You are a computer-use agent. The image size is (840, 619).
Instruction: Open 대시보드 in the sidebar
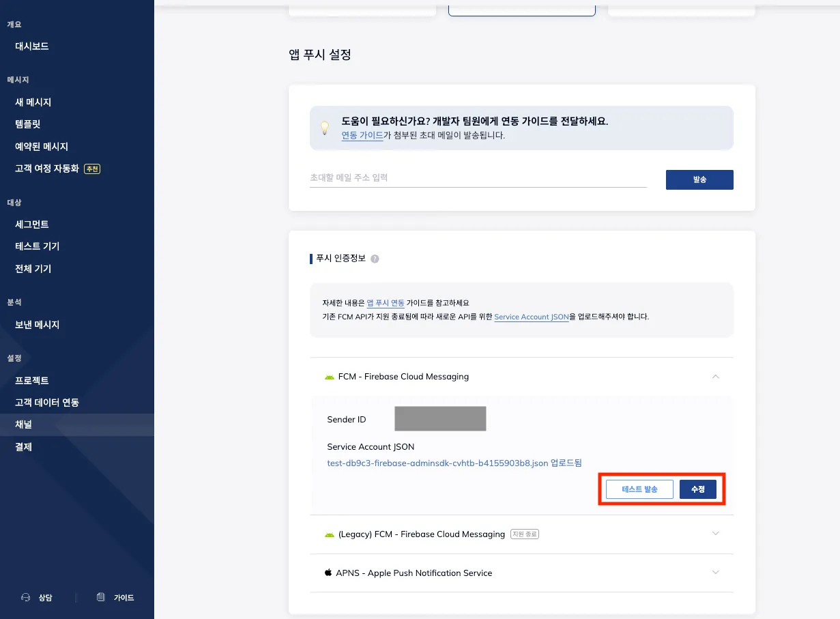coord(32,46)
